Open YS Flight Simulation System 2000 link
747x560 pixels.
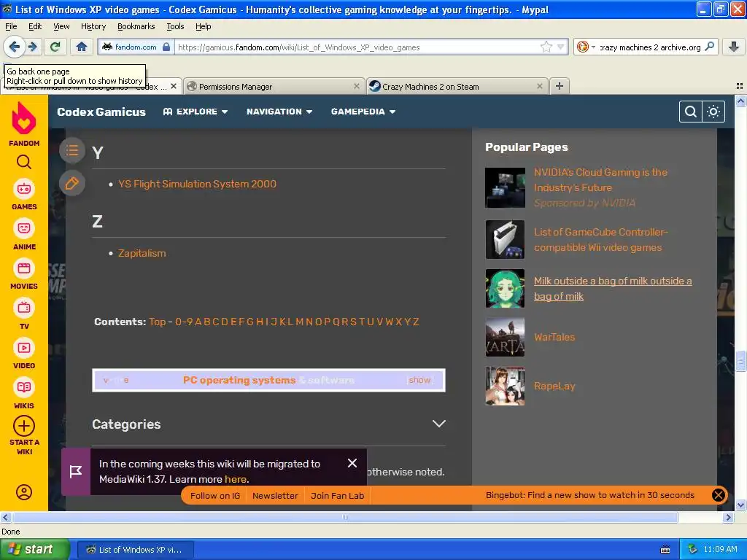197,184
